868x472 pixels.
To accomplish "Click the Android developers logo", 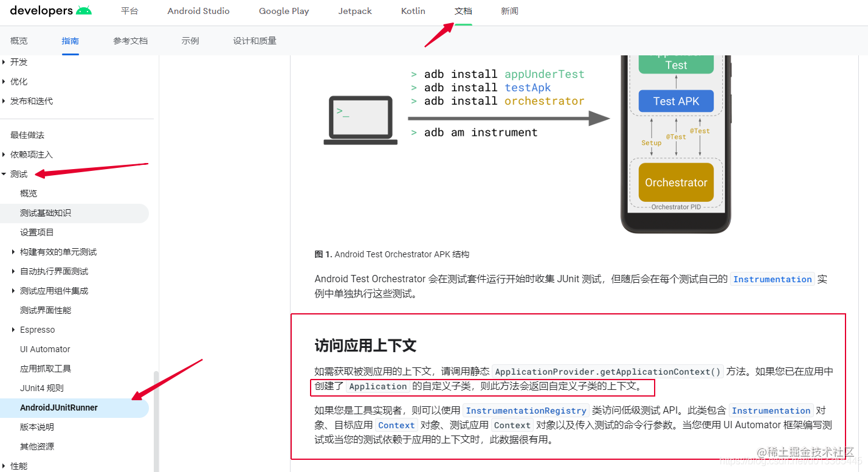I will 51,11.
